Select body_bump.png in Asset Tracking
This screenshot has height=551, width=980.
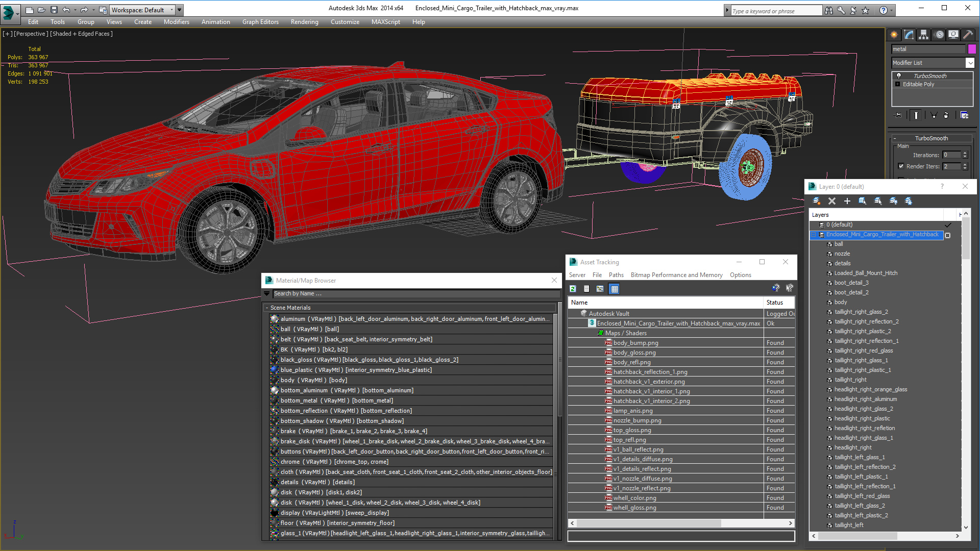(635, 343)
